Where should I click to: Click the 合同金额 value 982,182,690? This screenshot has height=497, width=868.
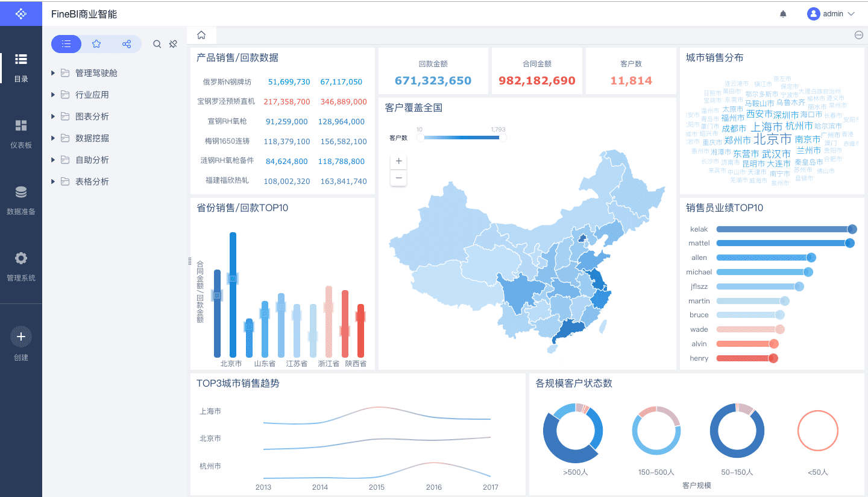click(x=537, y=81)
